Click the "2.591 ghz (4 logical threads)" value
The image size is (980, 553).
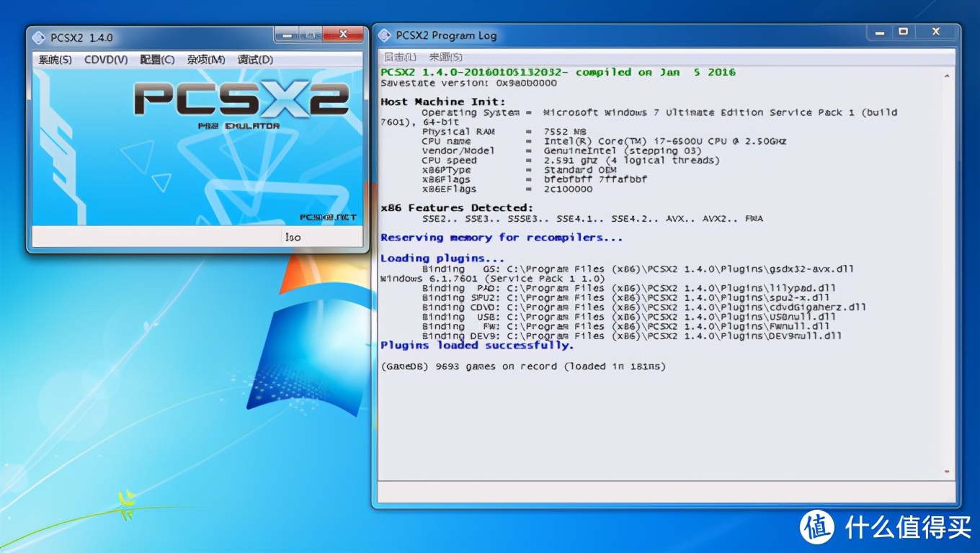(632, 161)
